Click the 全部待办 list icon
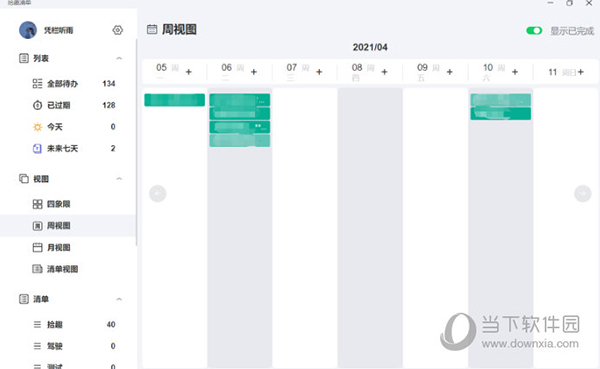Image resolution: width=600 pixels, height=369 pixels. 37,83
